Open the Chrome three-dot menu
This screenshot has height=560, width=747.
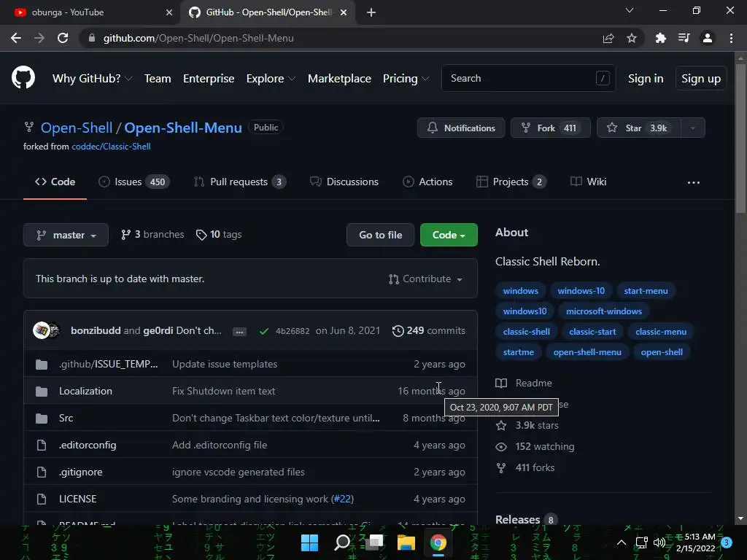[731, 38]
